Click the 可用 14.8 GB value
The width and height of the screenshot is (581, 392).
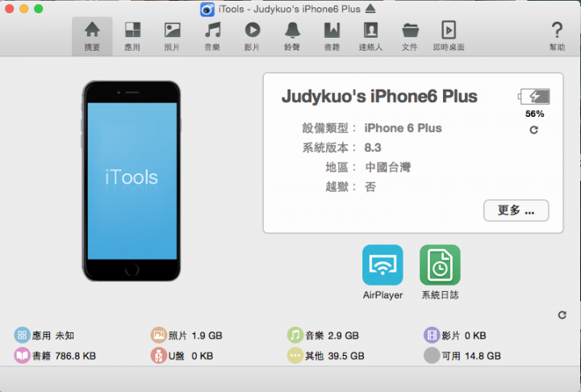coord(483,356)
